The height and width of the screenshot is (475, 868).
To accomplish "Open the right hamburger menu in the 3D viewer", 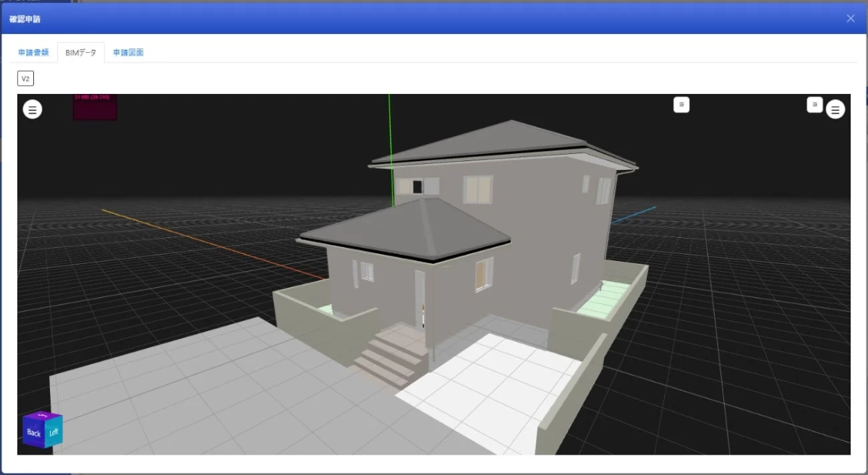I will point(835,109).
